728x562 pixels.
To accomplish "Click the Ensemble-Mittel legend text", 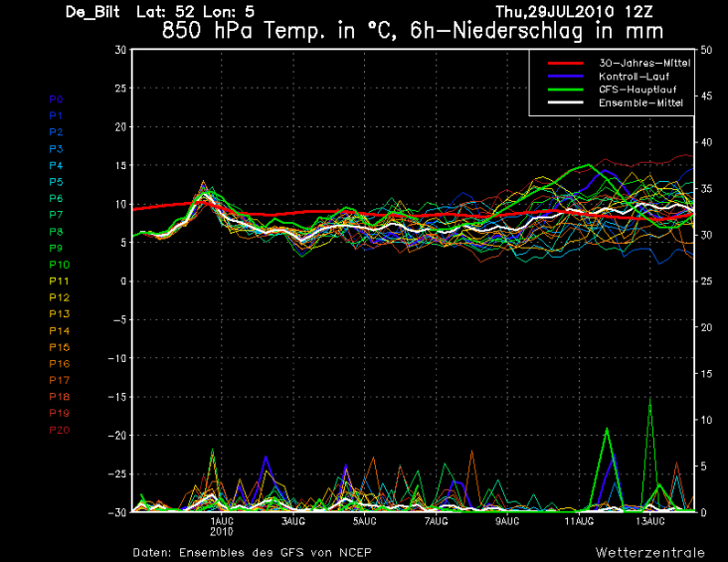I will [640, 102].
